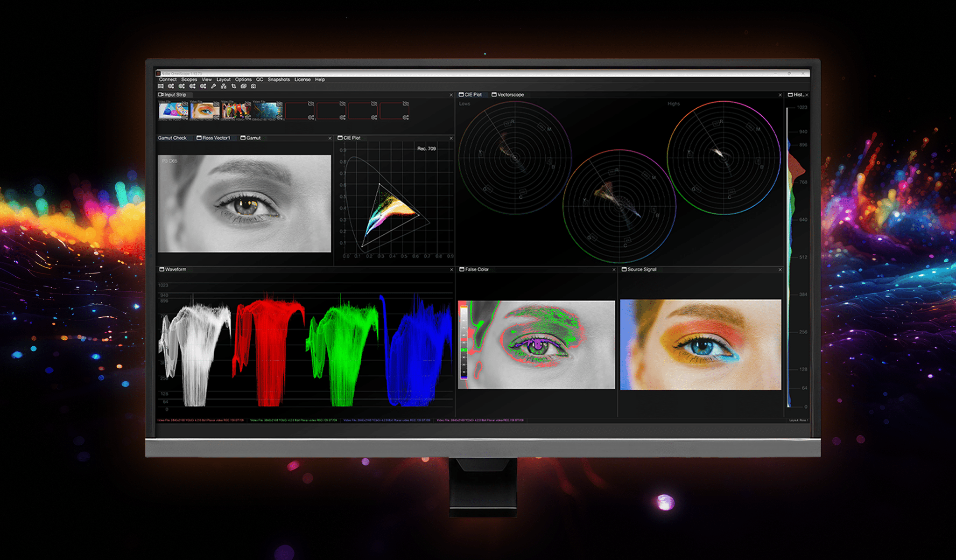Screen dimensions: 956x560
Task: Click the camera snapshot toolbar icon
Action: [x=253, y=86]
